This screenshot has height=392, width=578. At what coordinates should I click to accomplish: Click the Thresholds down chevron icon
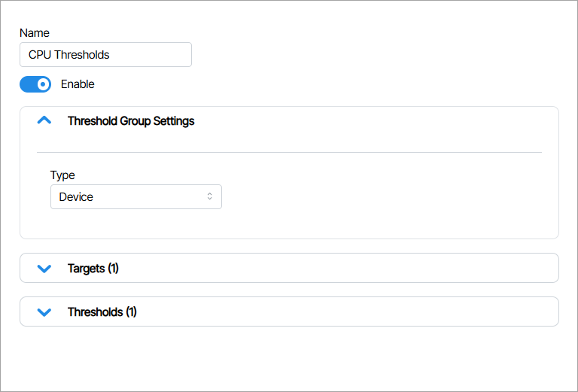(44, 312)
